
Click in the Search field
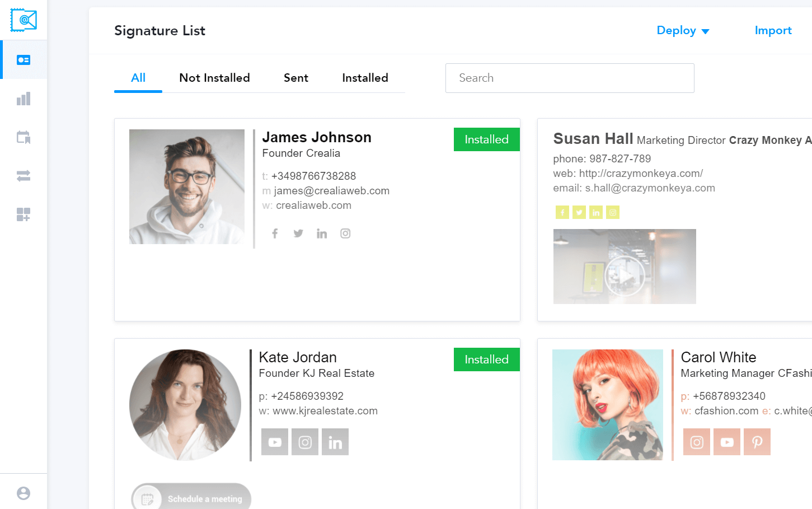(570, 78)
